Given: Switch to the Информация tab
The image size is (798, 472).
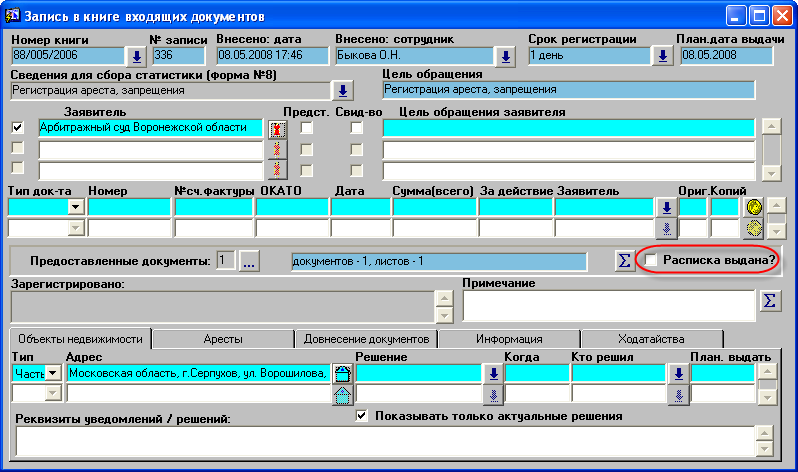Looking at the screenshot, I should coord(509,339).
